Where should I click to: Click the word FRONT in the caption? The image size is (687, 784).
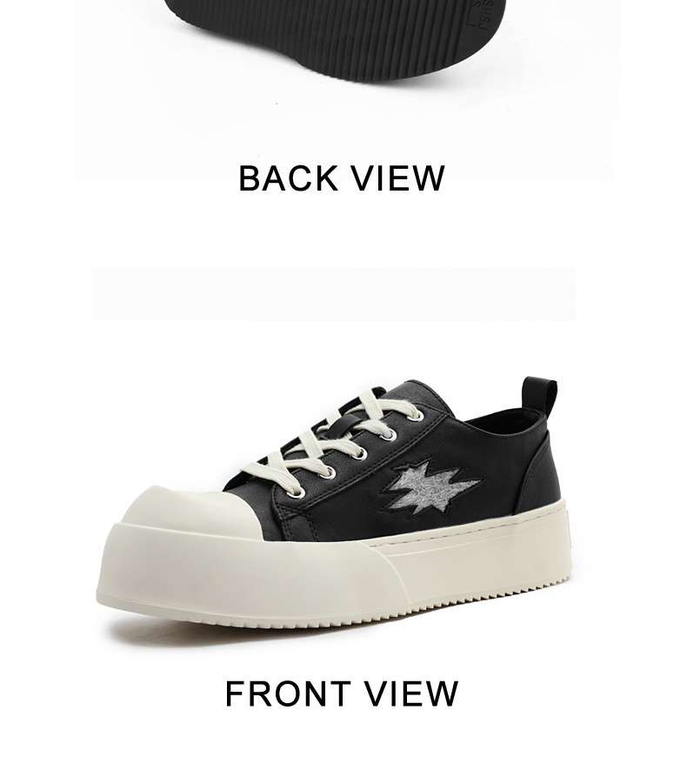[x=287, y=694]
